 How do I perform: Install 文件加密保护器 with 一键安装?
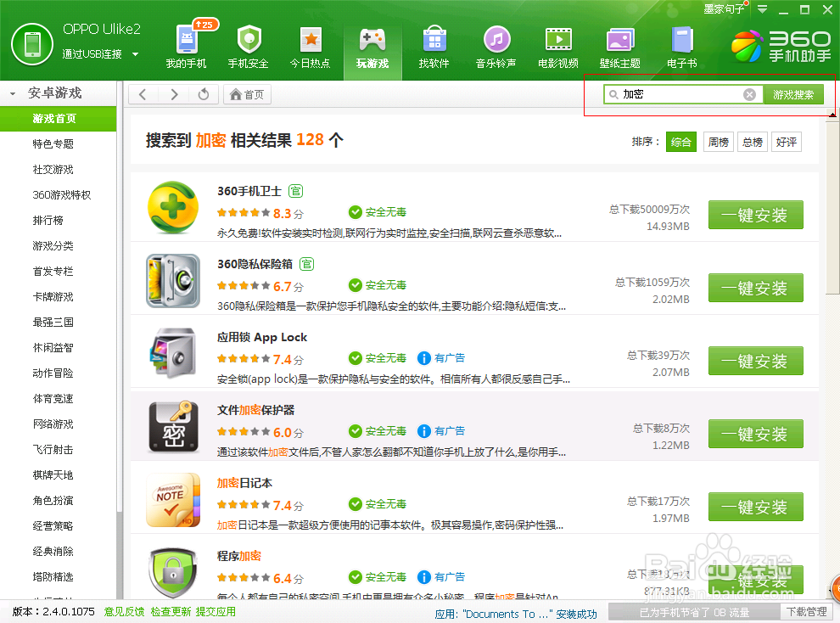click(755, 434)
